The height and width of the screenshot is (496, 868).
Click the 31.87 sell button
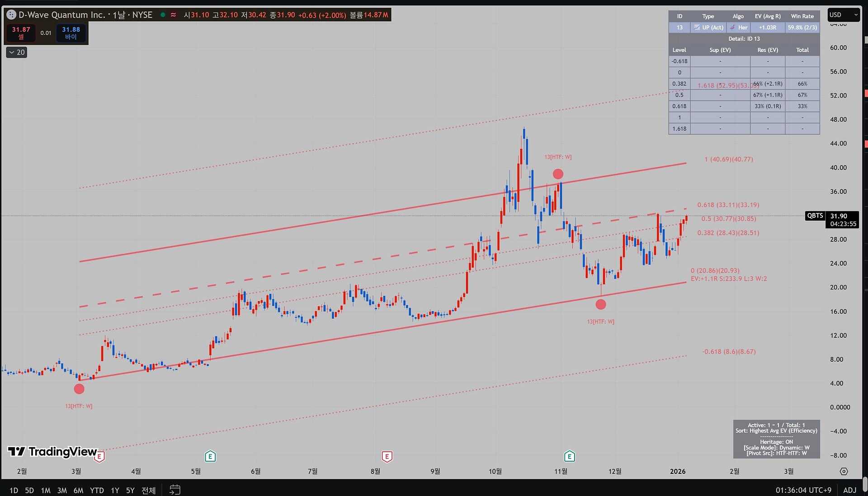[21, 33]
